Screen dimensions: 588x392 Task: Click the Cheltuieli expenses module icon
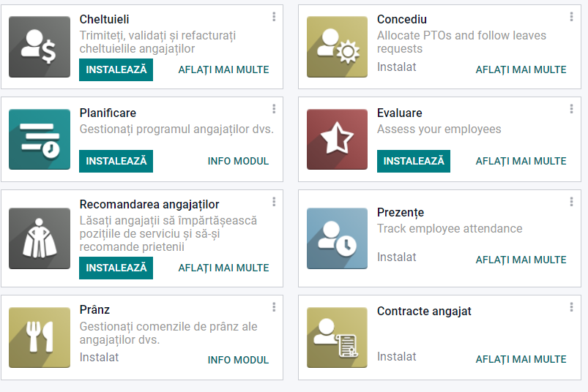pos(40,47)
